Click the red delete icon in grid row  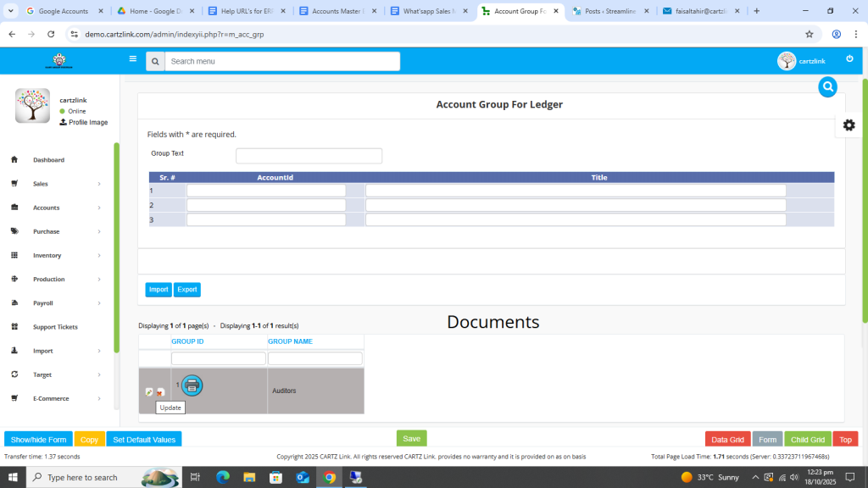(x=161, y=392)
